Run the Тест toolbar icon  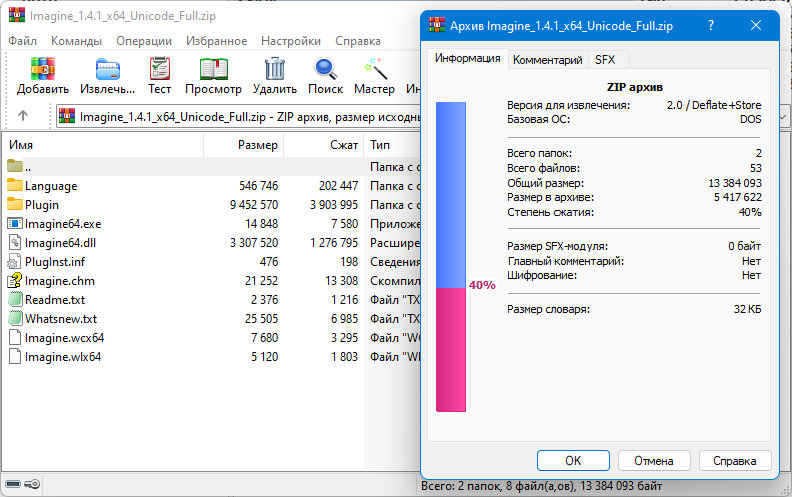coord(160,68)
